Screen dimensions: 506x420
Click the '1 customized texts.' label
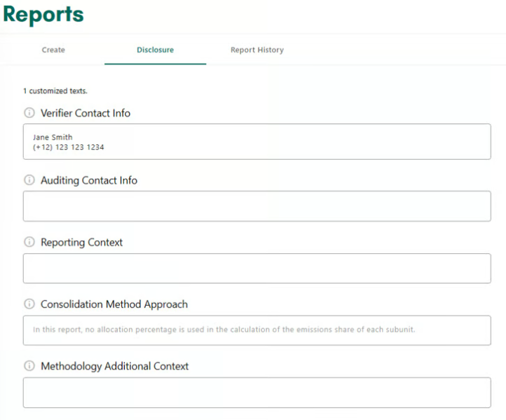[55, 91]
